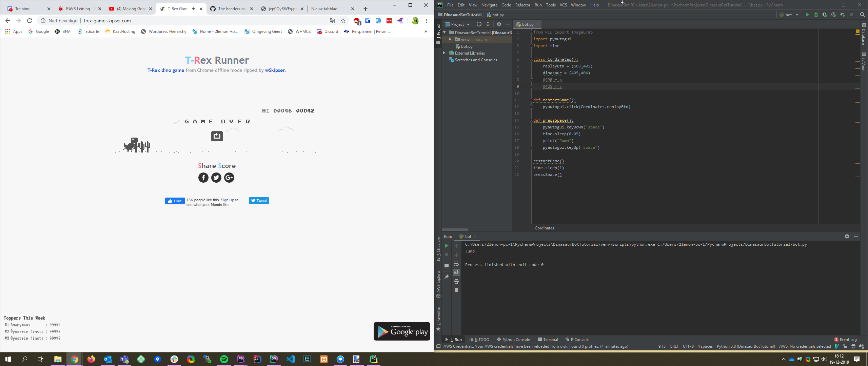The image size is (868, 366).
Task: Click the Search Everywhere magnifier in PyCharm
Action: pos(862,15)
